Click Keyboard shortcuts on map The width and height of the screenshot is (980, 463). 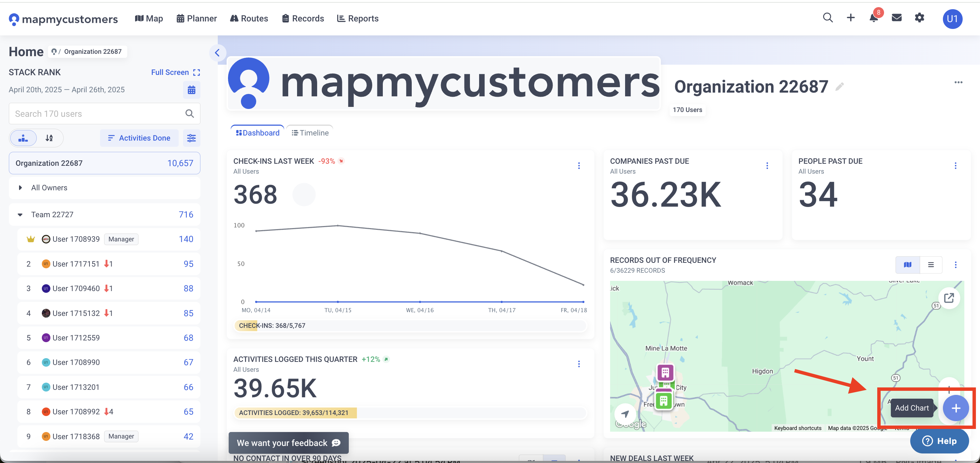tap(797, 428)
